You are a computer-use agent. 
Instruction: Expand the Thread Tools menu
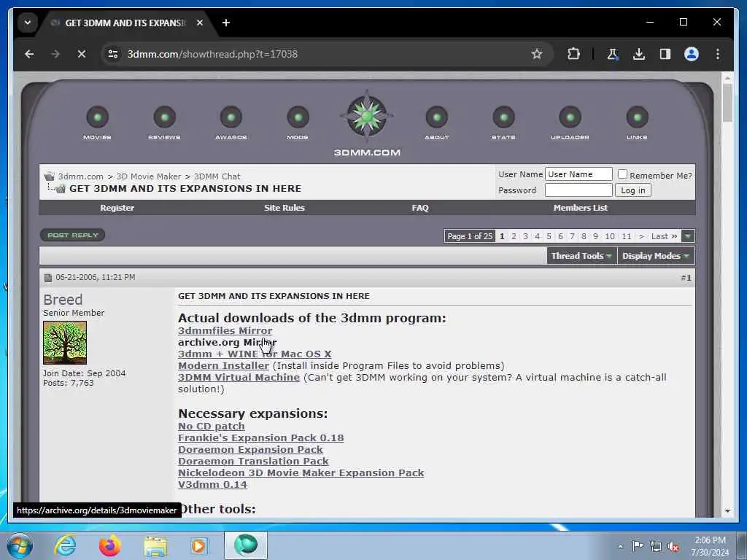(x=581, y=256)
